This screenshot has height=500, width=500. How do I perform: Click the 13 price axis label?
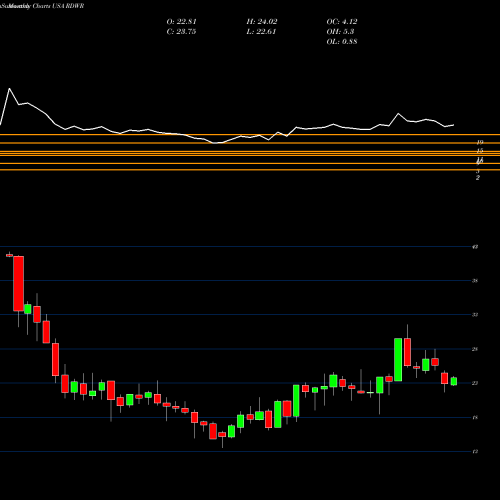475,452
